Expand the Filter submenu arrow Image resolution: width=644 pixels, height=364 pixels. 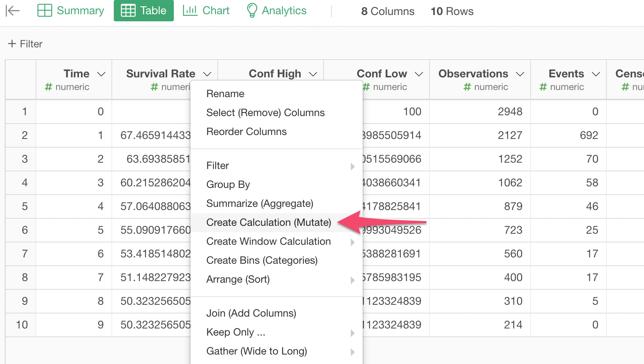pyautogui.click(x=352, y=166)
